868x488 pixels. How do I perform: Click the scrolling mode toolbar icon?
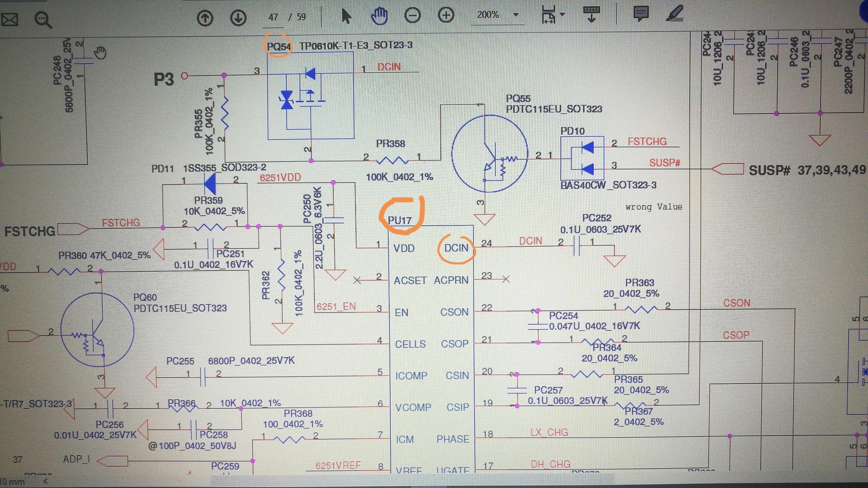(x=591, y=14)
